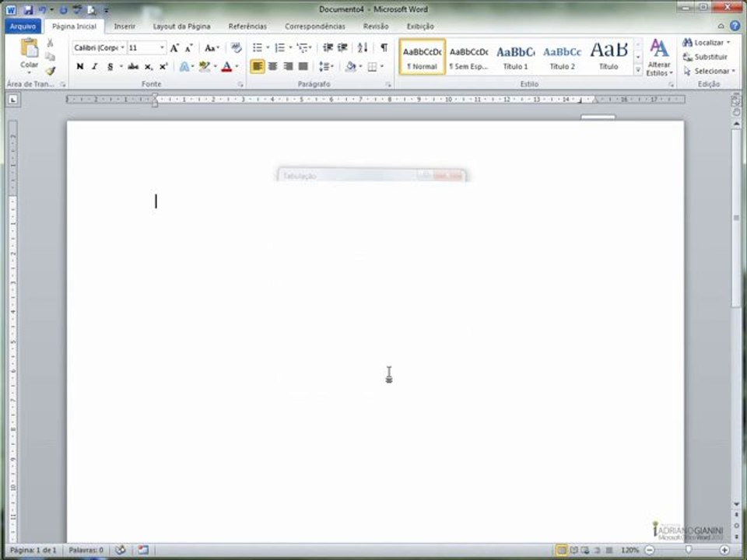
Task: Click the Colar paste icon
Action: [x=29, y=48]
